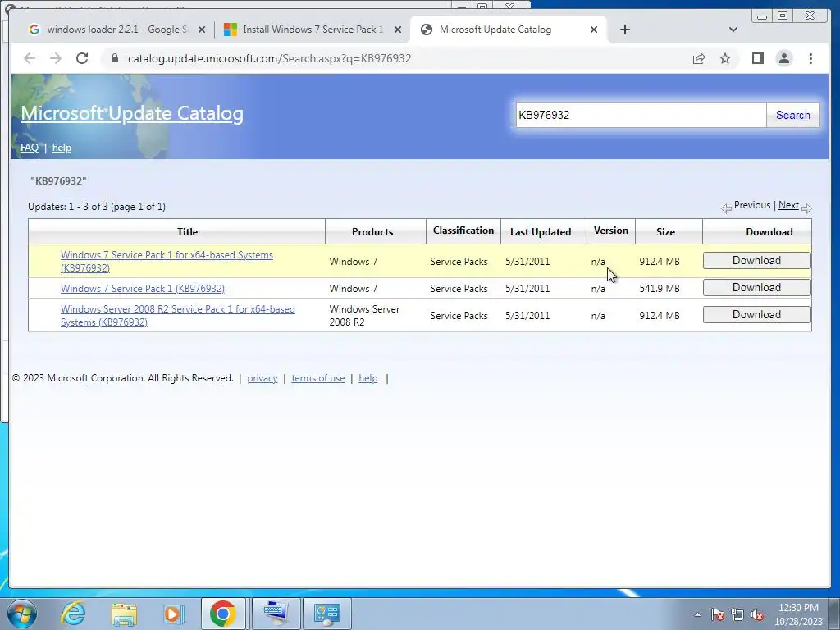The image size is (840, 630).
Task: Sort by the Version column header
Action: coord(610,231)
